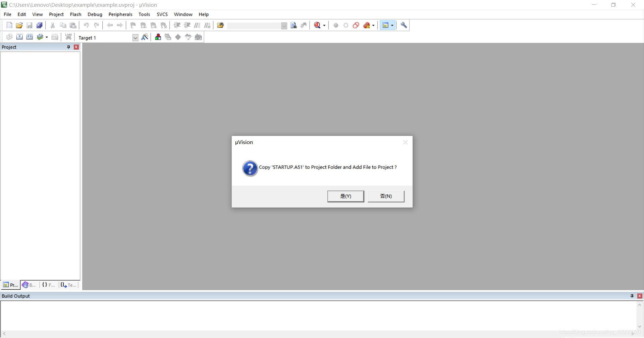Expand the debug session dropdown arrow
The height and width of the screenshot is (338, 644).
324,26
